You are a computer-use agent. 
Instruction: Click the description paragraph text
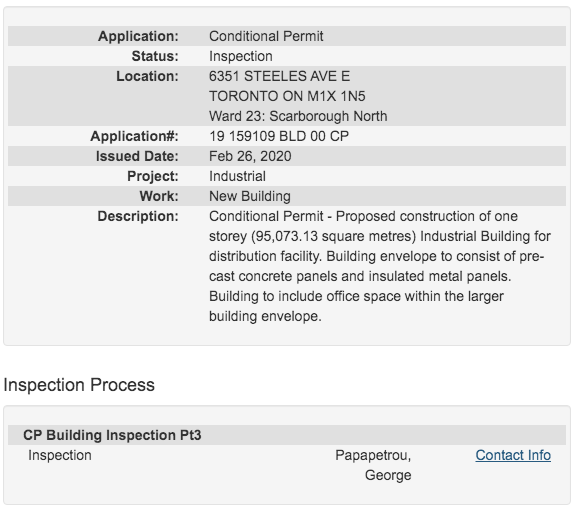coord(380,266)
